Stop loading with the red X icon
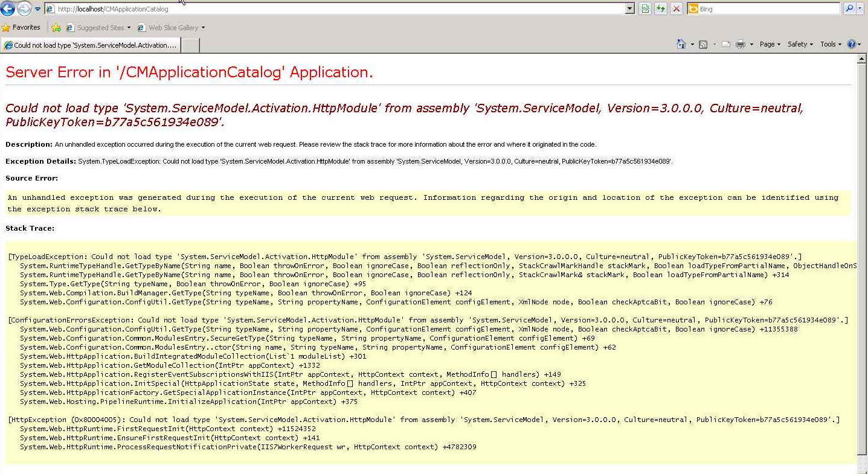The height and width of the screenshot is (474, 868). 676,8
